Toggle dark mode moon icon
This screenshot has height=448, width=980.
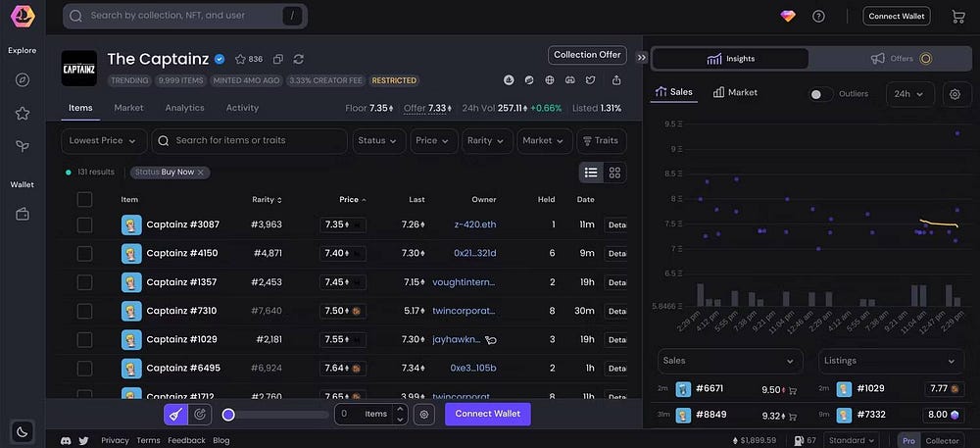[x=22, y=431]
